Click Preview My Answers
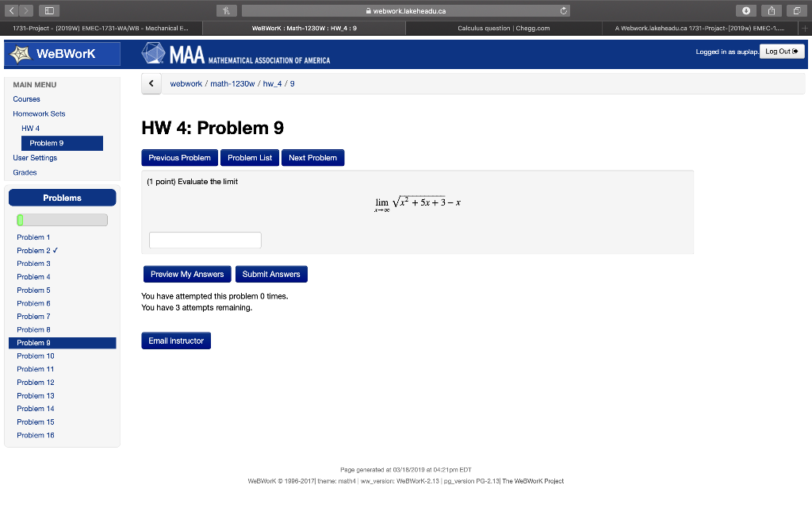This screenshot has width=812, height=508. point(187,274)
